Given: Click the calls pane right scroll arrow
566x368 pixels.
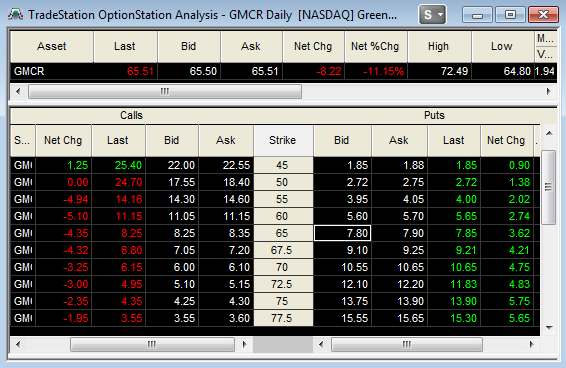Looking at the screenshot, I should [244, 344].
